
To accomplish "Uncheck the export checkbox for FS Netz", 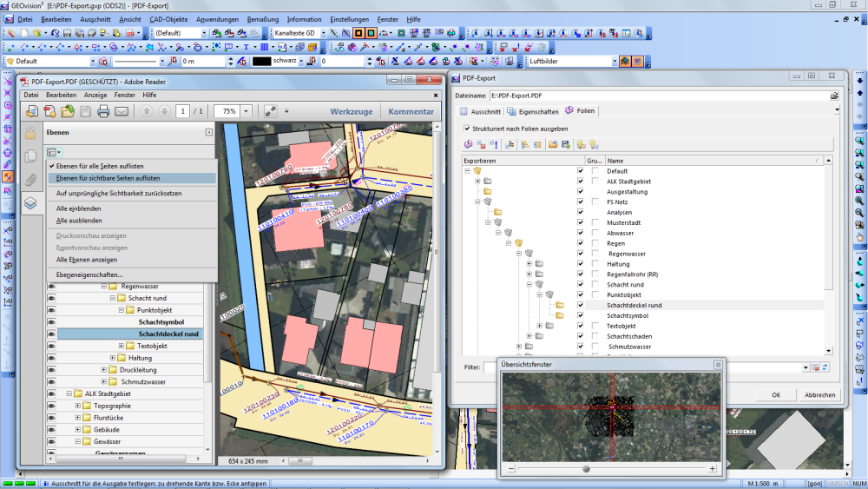I will point(580,202).
